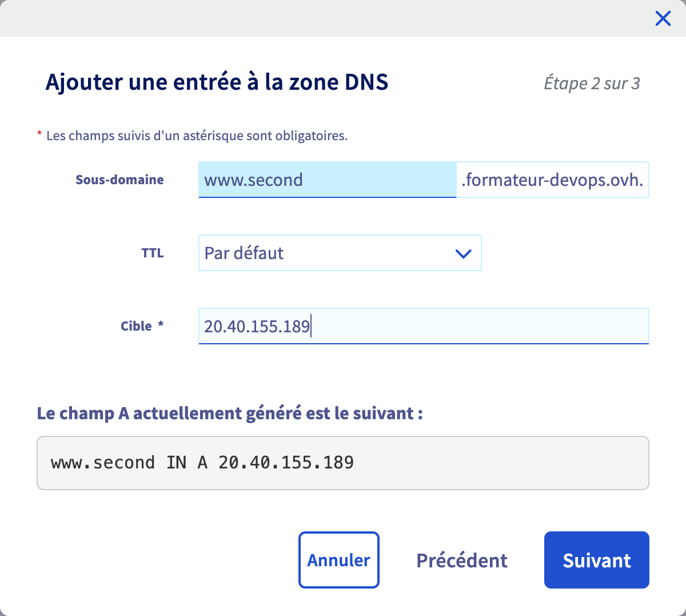Viewport: 686px width, 616px height.
Task: Click the .formateur-devops.ovh. domain suffix
Action: 552,180
